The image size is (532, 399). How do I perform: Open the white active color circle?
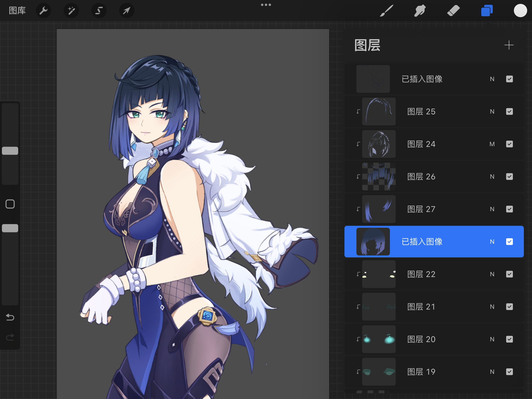pyautogui.click(x=520, y=11)
